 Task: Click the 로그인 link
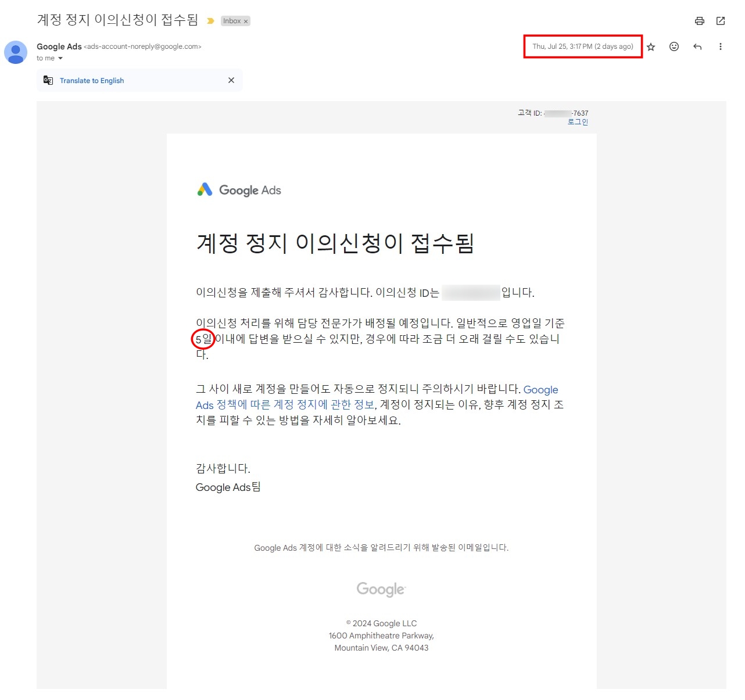click(x=578, y=122)
